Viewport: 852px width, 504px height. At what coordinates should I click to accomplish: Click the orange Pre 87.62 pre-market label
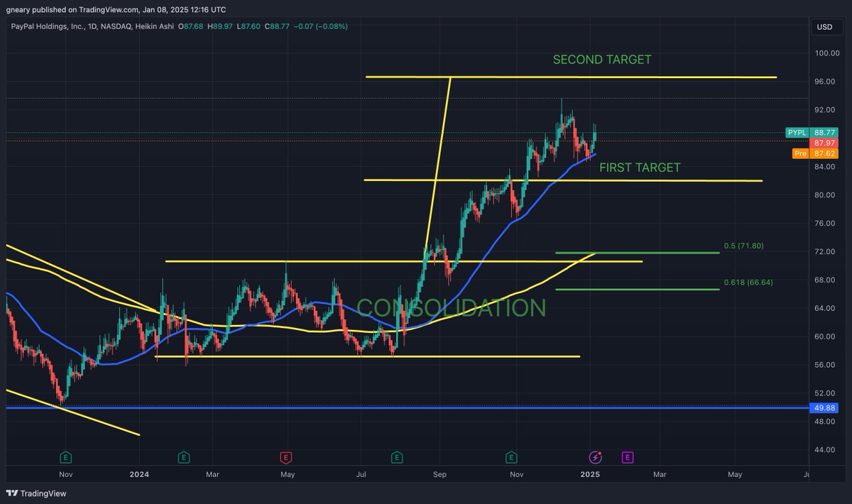pos(815,153)
